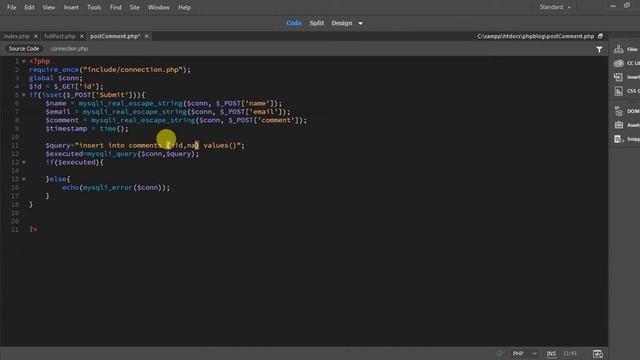Screen dimensions: 640x360
Task: Click the 11:41 cursor position indicator
Action: pos(570,353)
